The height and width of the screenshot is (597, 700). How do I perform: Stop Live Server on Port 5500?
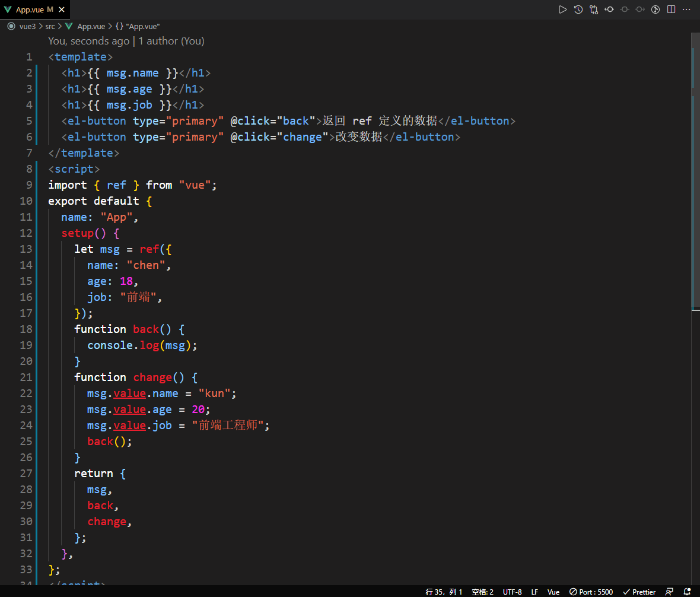click(x=591, y=592)
